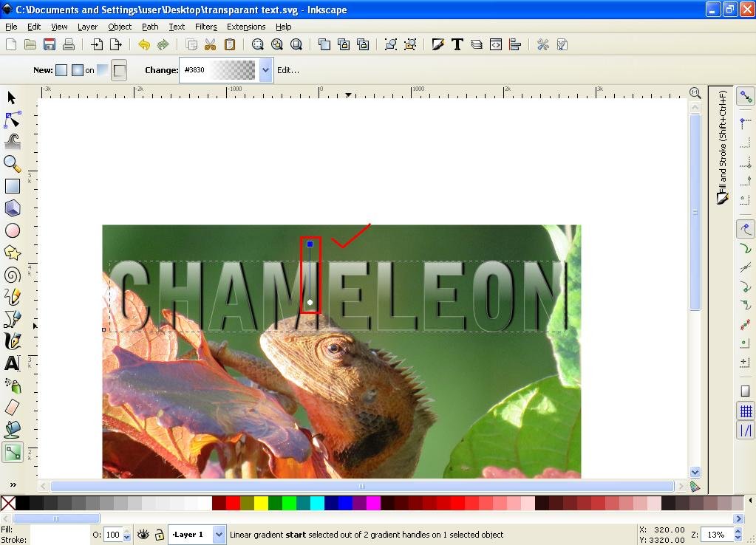Screen dimensions: 756x545
Task: Lock Layer 1 using the padlock icon
Action: tap(160, 535)
